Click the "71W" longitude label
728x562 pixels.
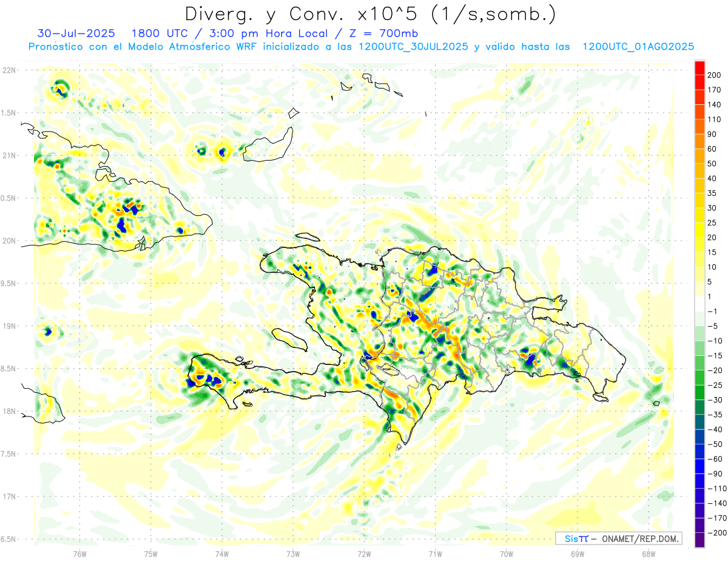pyautogui.click(x=435, y=555)
